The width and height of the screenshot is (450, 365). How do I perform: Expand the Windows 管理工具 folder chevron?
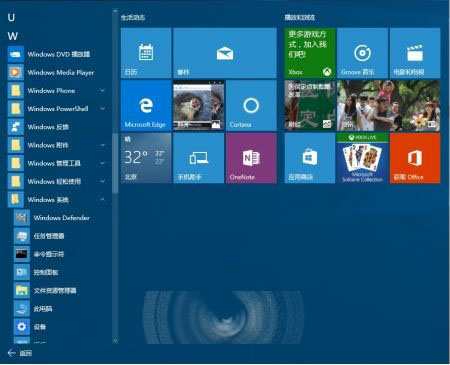coord(103,163)
